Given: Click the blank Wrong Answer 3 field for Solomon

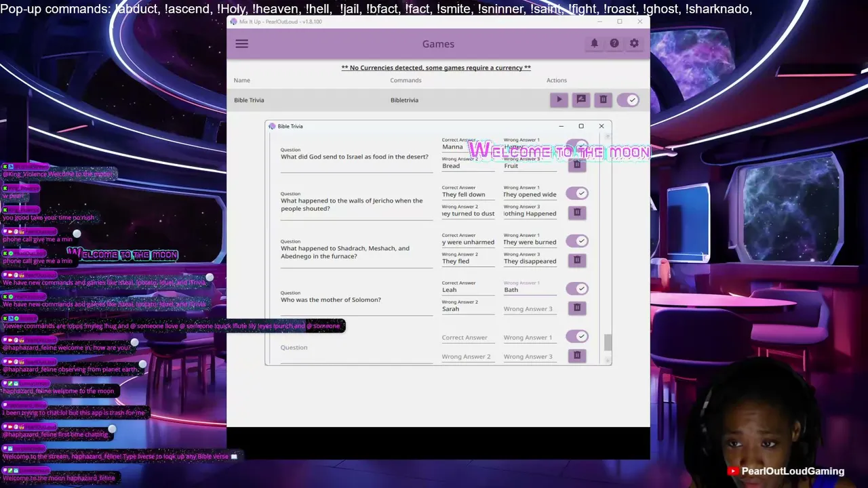Looking at the screenshot, I should point(530,309).
